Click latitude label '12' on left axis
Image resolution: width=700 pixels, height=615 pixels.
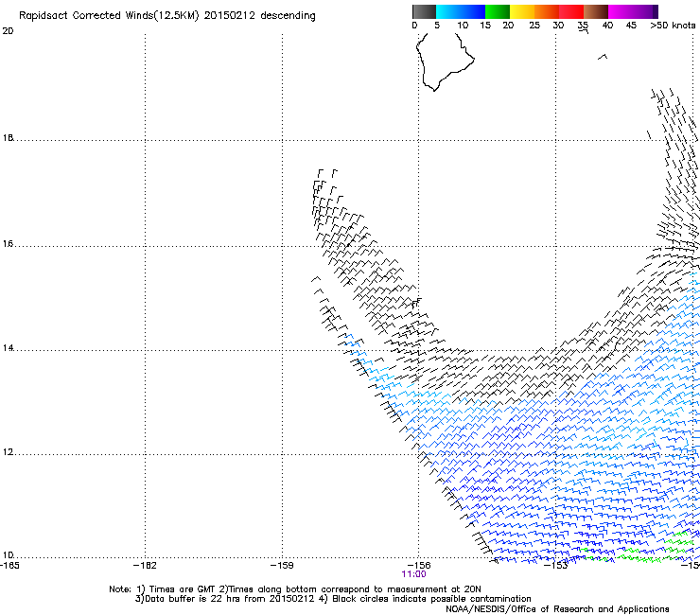point(8,452)
